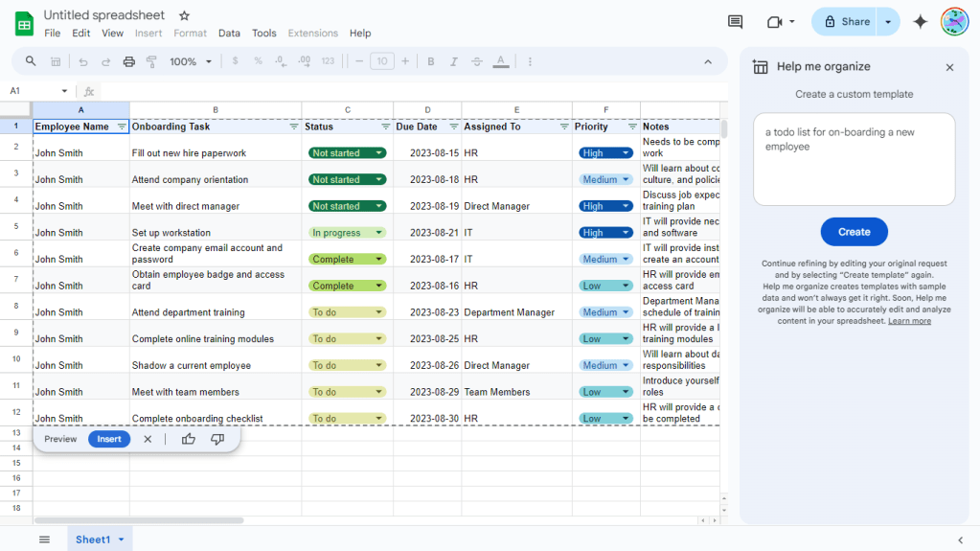Open filter for Onboarding Task column
This screenshot has height=551, width=980.
(x=294, y=126)
